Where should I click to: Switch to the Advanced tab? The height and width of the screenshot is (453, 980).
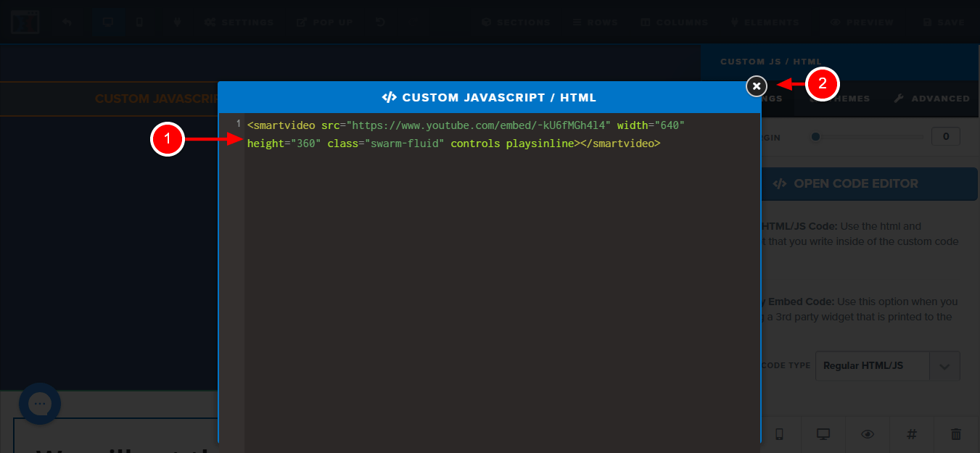click(x=931, y=99)
